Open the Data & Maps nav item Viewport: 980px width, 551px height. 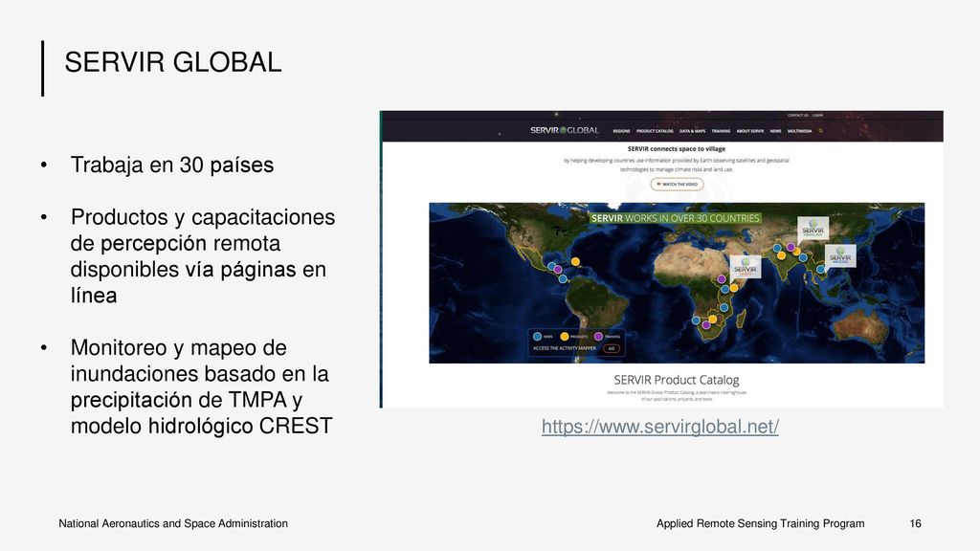coord(693,131)
